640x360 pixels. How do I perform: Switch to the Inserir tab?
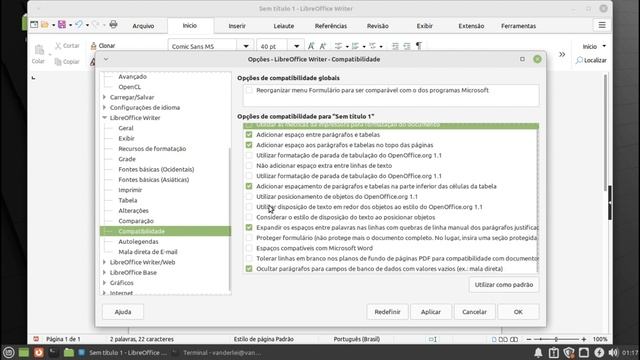237,26
